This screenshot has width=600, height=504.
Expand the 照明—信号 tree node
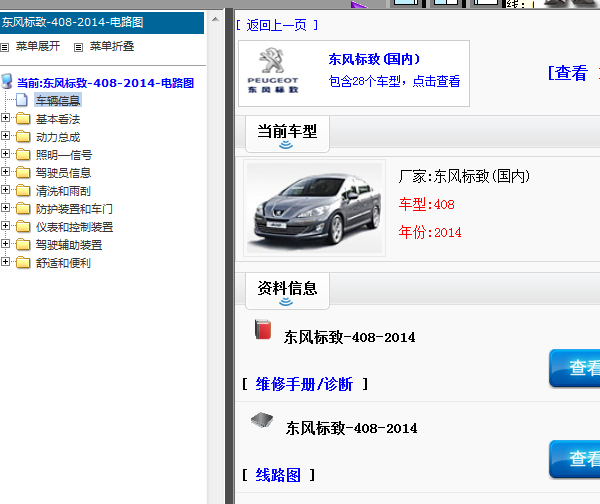tap(5, 153)
